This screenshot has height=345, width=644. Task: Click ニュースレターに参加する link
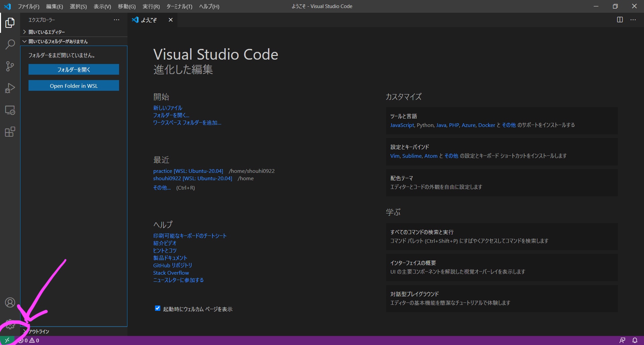178,280
